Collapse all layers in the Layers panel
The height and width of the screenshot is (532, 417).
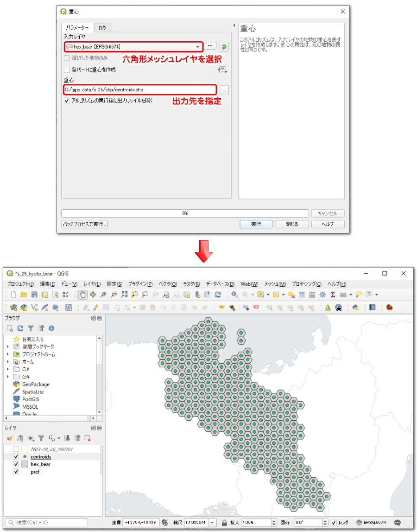[x=77, y=438]
